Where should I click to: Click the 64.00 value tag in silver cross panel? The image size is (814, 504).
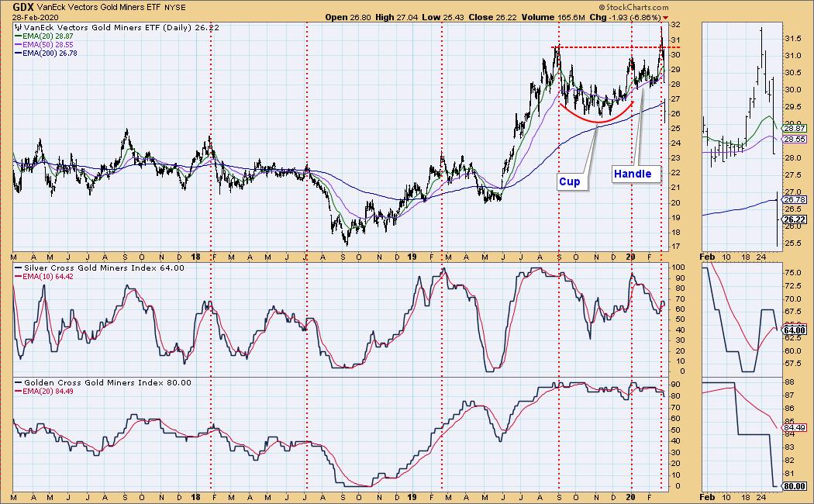click(794, 330)
